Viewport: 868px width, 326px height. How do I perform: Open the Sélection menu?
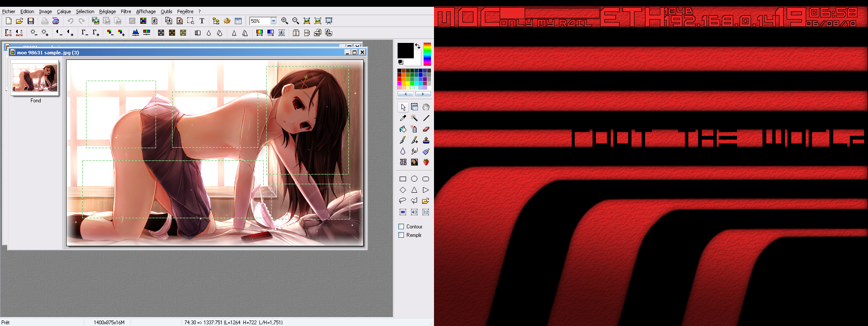click(x=85, y=11)
